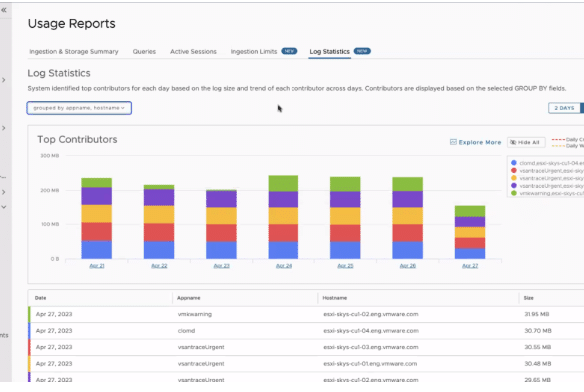Toggle the blue clomd legend dot

(514, 163)
